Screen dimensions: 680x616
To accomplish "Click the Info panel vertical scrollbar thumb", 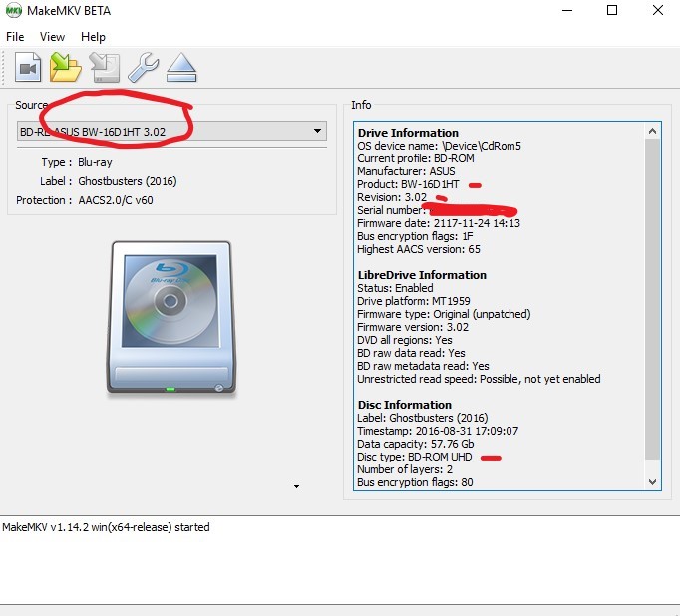I will (x=653, y=299).
